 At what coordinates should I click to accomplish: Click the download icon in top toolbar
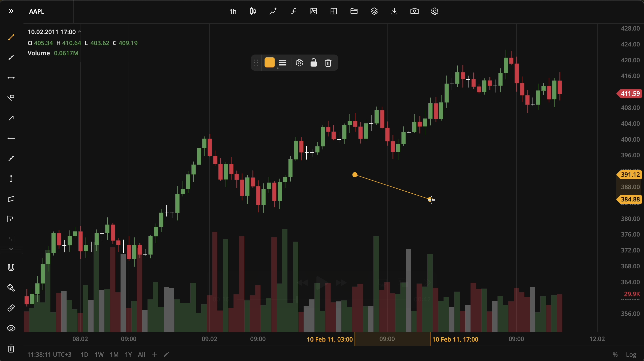coord(394,11)
